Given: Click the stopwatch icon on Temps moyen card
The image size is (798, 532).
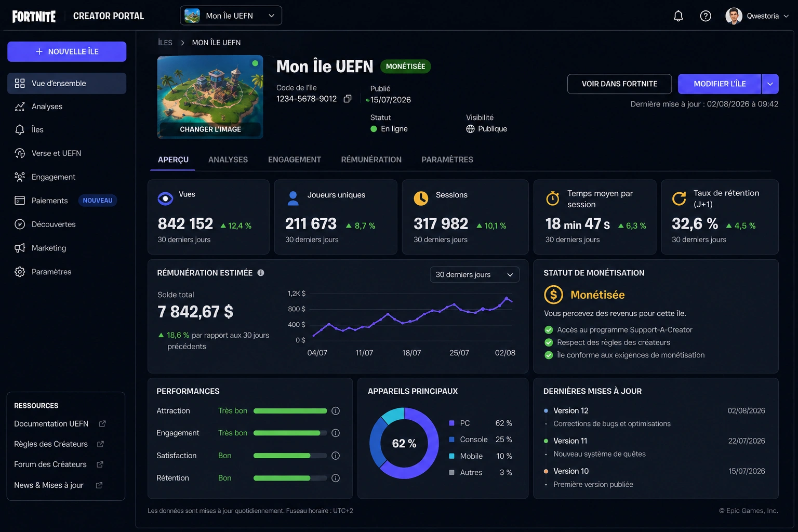Looking at the screenshot, I should pos(553,198).
